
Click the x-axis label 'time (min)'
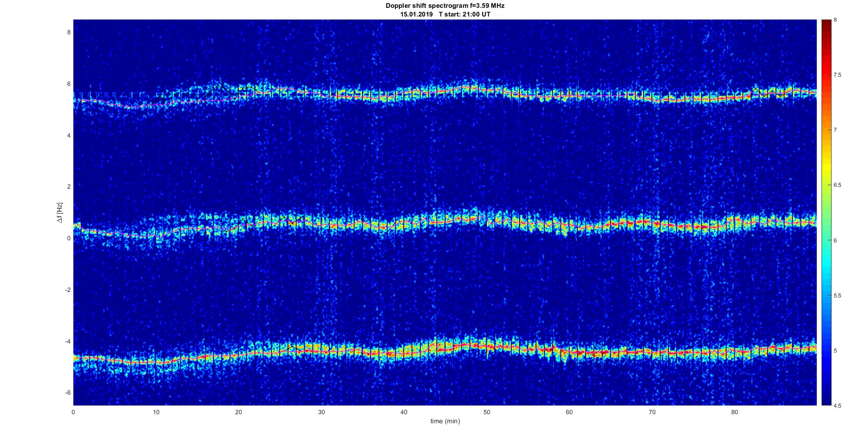coord(445,421)
